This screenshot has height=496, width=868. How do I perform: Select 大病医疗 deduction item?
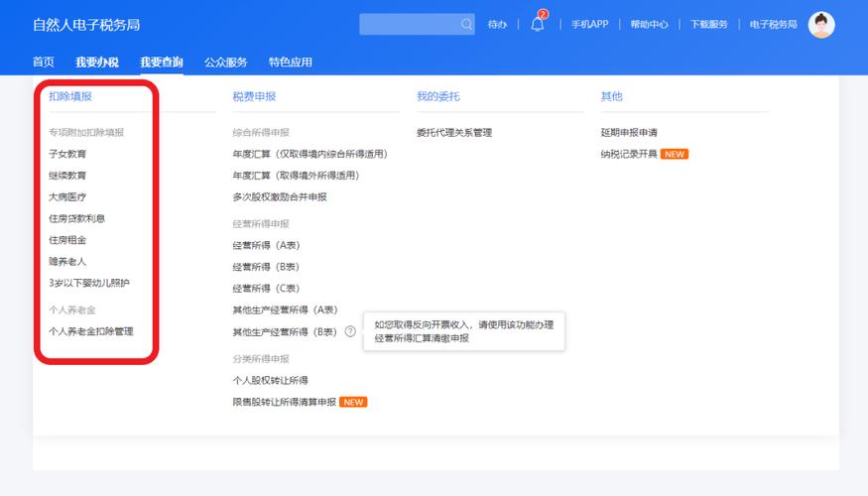[67, 197]
